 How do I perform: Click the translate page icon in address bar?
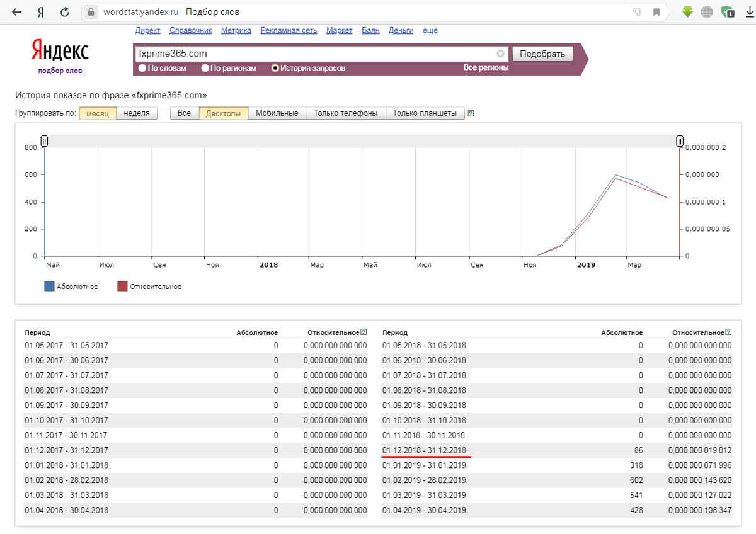coord(637,12)
